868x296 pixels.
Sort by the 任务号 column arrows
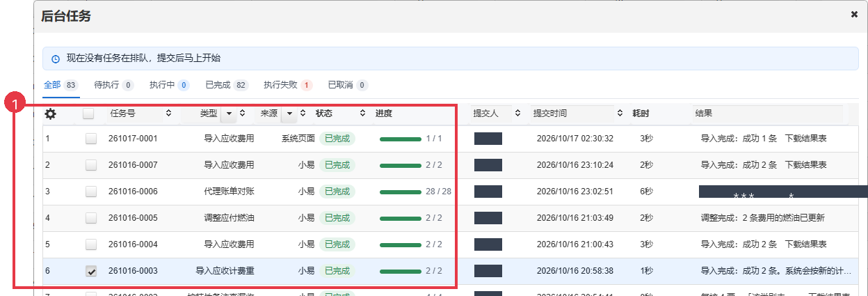pos(168,113)
